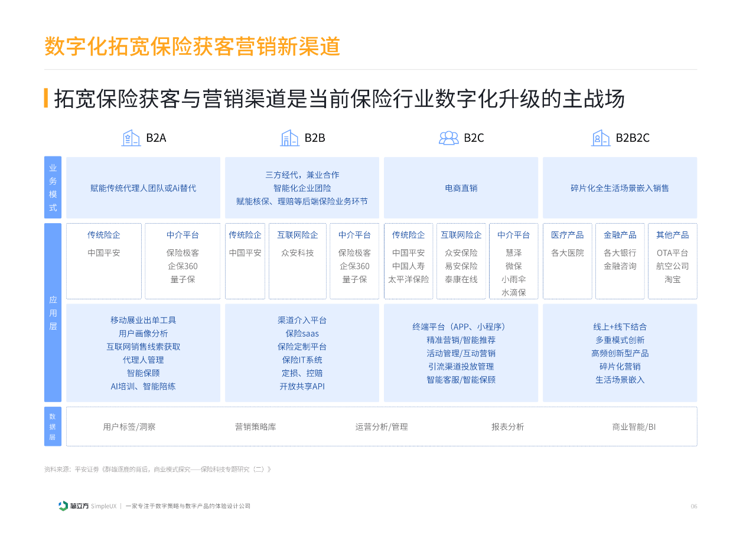Image resolution: width=756 pixels, height=535 pixels.
Task: Click the 线上+线下结合 line
Action: [620, 327]
